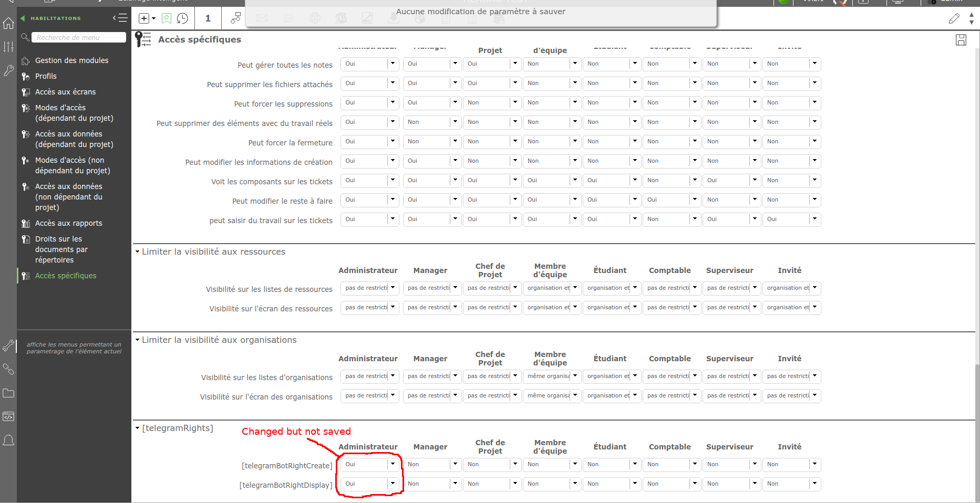
Task: Click the 'Recherche de menu' search field
Action: coord(79,38)
